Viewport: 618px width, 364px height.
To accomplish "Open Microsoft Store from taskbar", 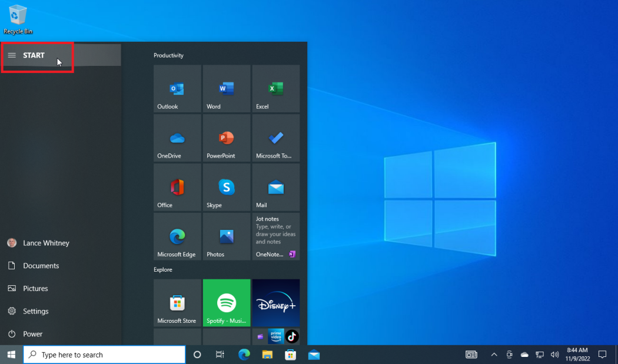I will pos(291,355).
